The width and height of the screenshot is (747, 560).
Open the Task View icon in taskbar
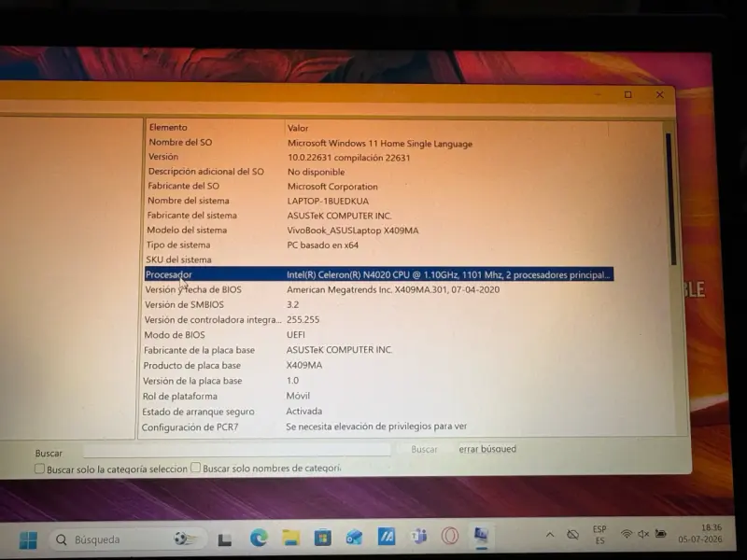click(x=225, y=539)
